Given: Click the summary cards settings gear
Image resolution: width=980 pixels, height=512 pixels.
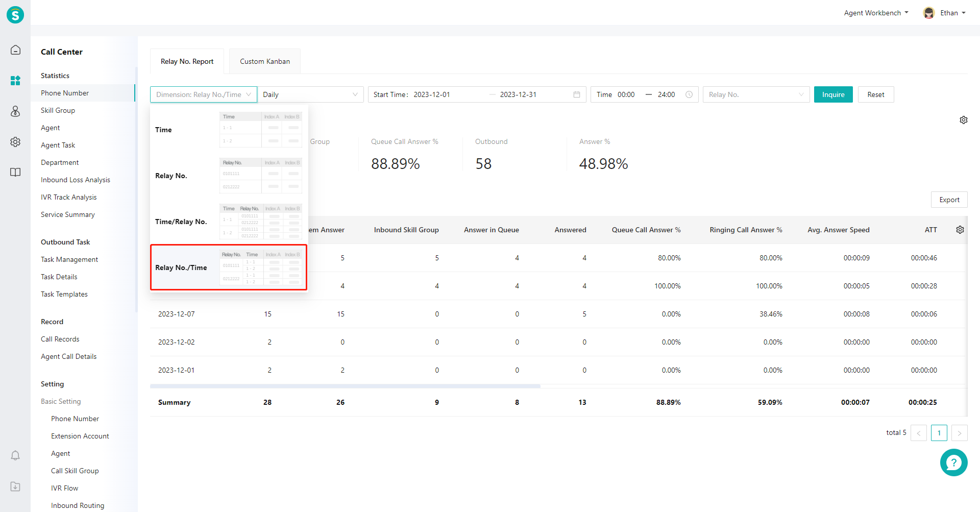Looking at the screenshot, I should click(x=964, y=120).
